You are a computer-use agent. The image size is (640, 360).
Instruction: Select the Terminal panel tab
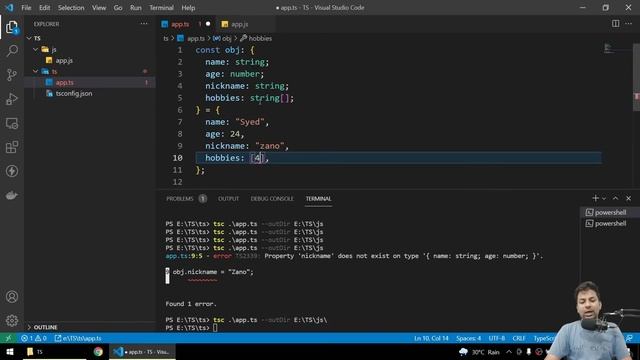(x=318, y=199)
